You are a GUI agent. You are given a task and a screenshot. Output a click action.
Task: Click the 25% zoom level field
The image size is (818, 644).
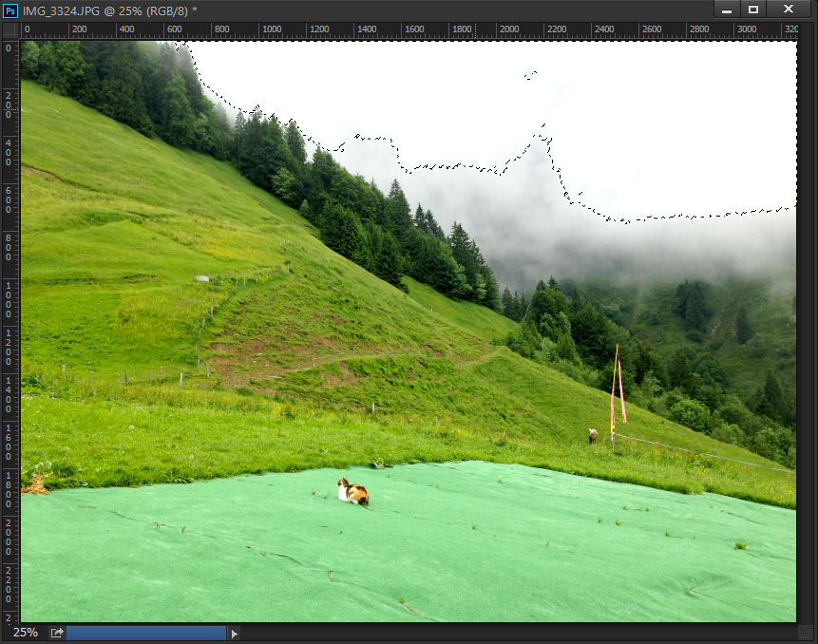click(26, 633)
